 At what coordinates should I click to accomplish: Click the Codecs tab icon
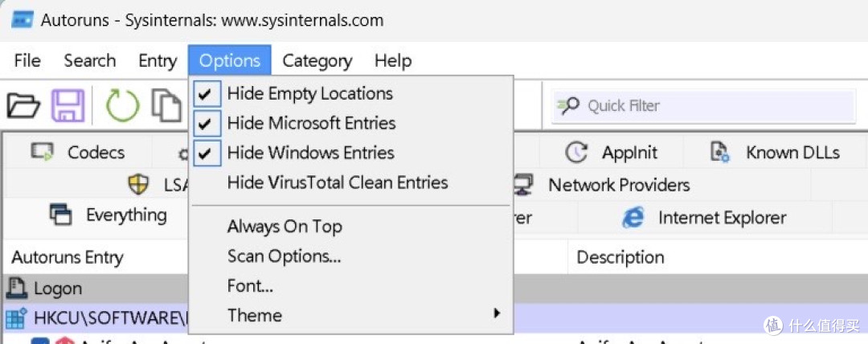point(42,152)
